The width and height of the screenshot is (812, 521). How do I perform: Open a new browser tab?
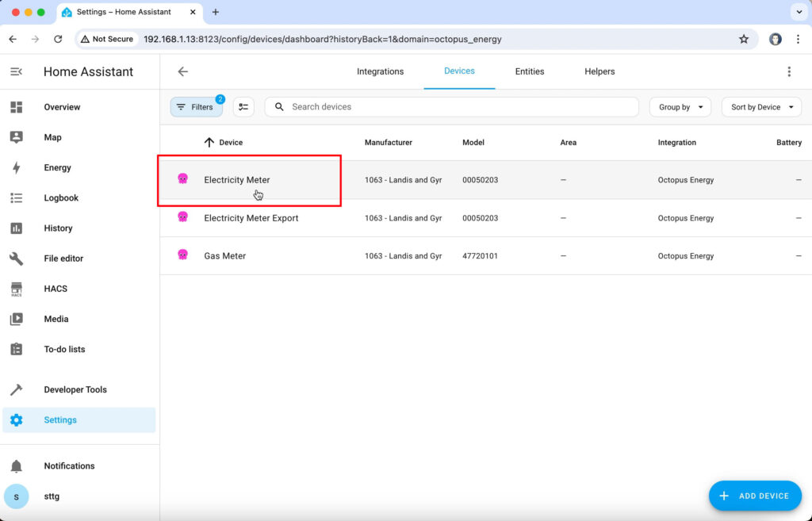tap(216, 12)
